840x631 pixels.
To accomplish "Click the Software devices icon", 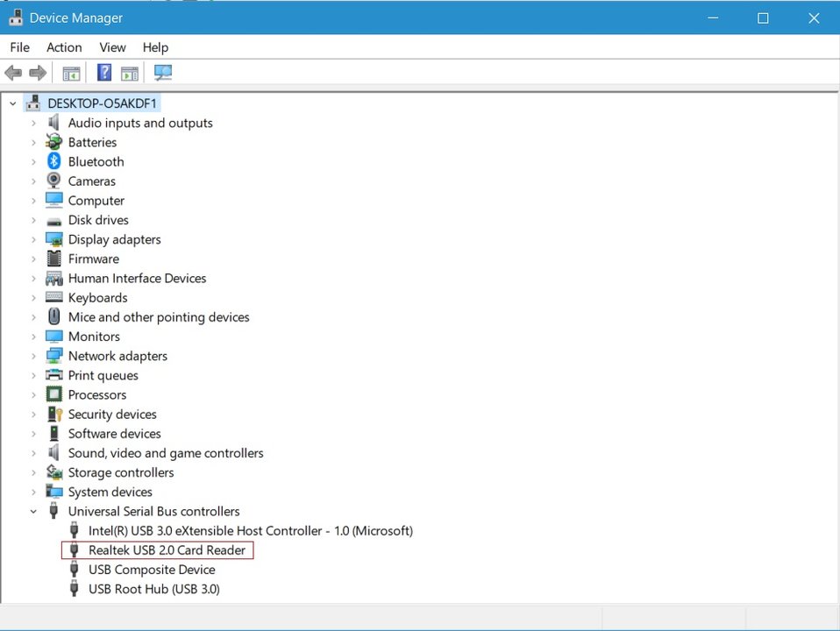I will click(x=53, y=433).
